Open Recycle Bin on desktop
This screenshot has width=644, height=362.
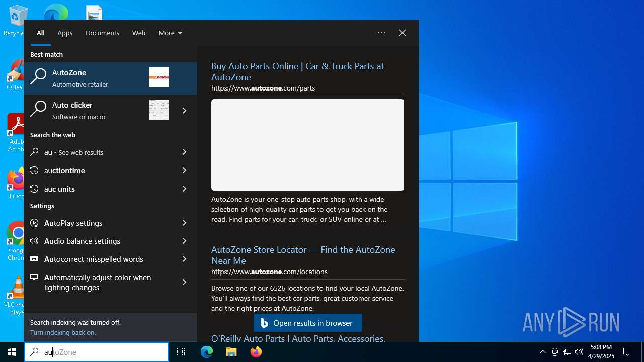click(15, 20)
